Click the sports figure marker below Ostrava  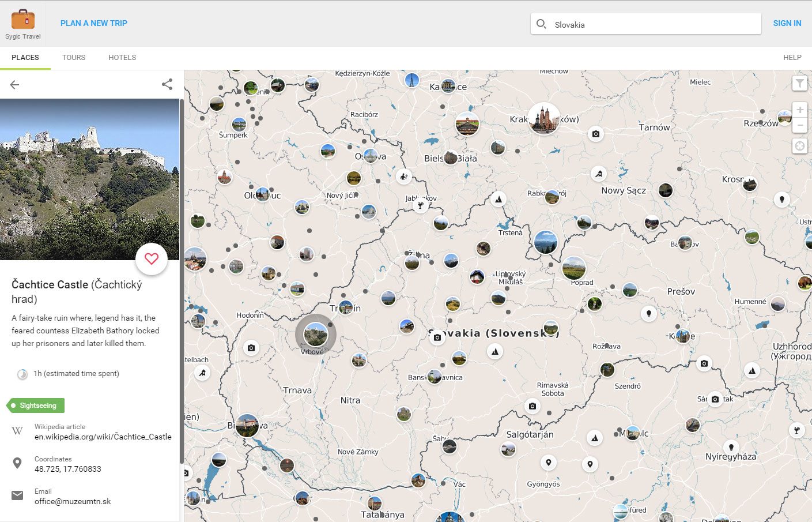[x=404, y=176]
